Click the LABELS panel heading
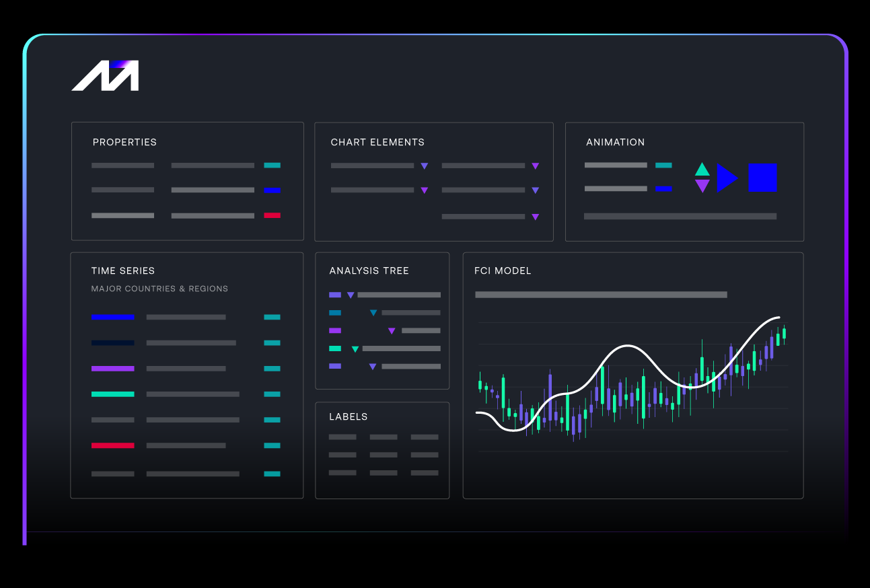870x588 pixels. click(x=349, y=416)
